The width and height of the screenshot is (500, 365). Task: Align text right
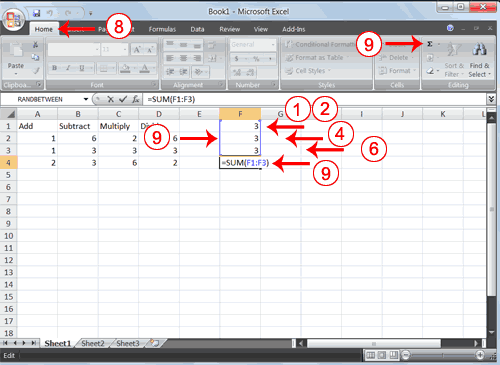[197, 58]
